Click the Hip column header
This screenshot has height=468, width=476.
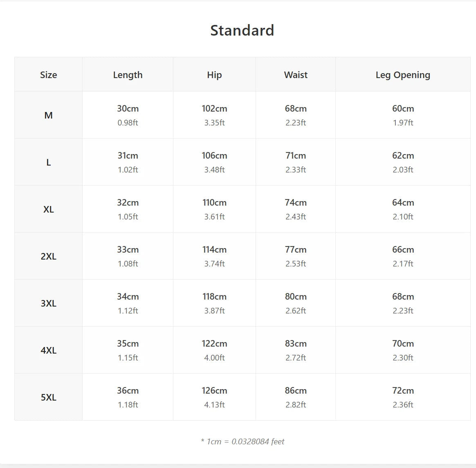(x=214, y=75)
